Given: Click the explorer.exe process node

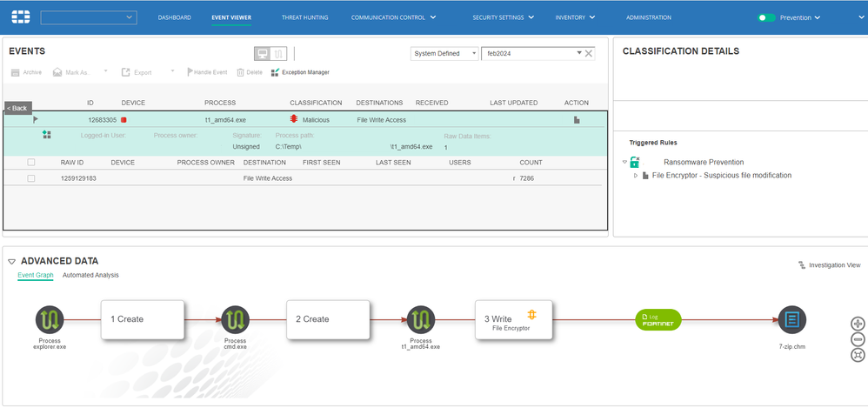Looking at the screenshot, I should 51,320.
